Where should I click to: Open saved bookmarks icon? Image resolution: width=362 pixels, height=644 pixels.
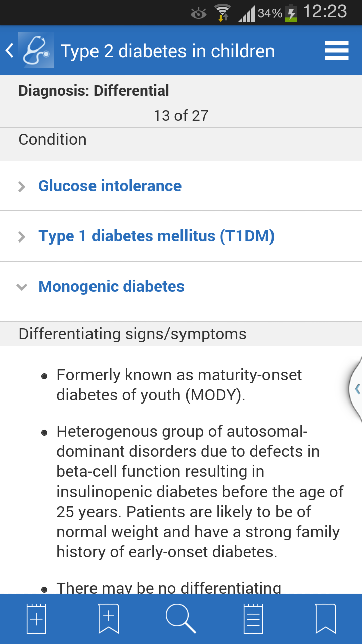(x=326, y=618)
